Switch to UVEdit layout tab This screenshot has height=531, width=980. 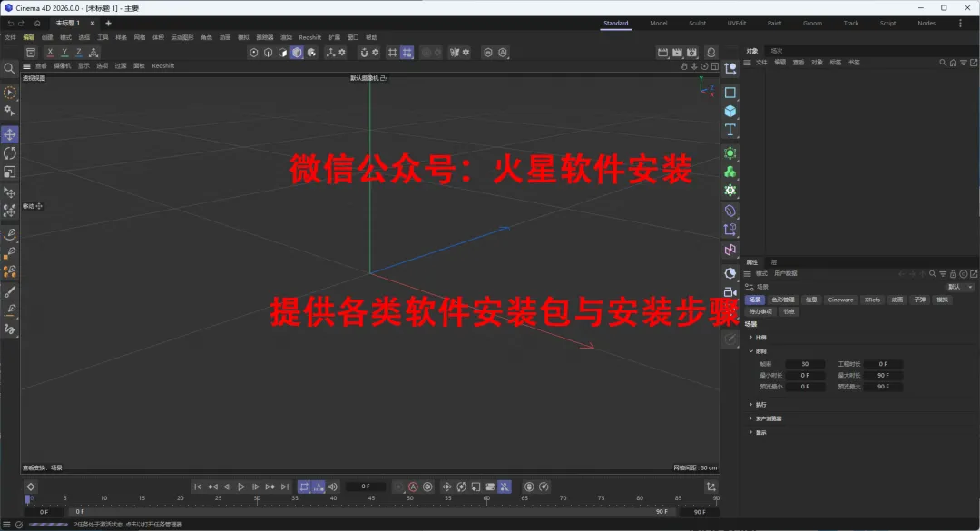click(x=736, y=23)
